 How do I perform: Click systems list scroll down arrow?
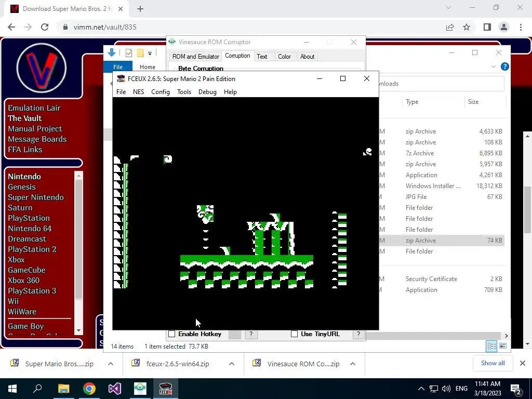pos(79,330)
